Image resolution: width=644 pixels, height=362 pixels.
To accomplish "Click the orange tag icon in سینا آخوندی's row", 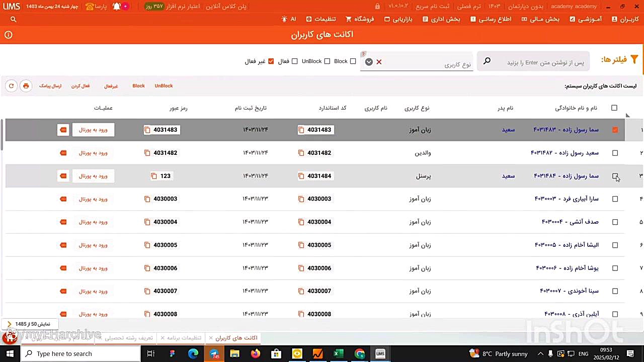I will point(63,291).
